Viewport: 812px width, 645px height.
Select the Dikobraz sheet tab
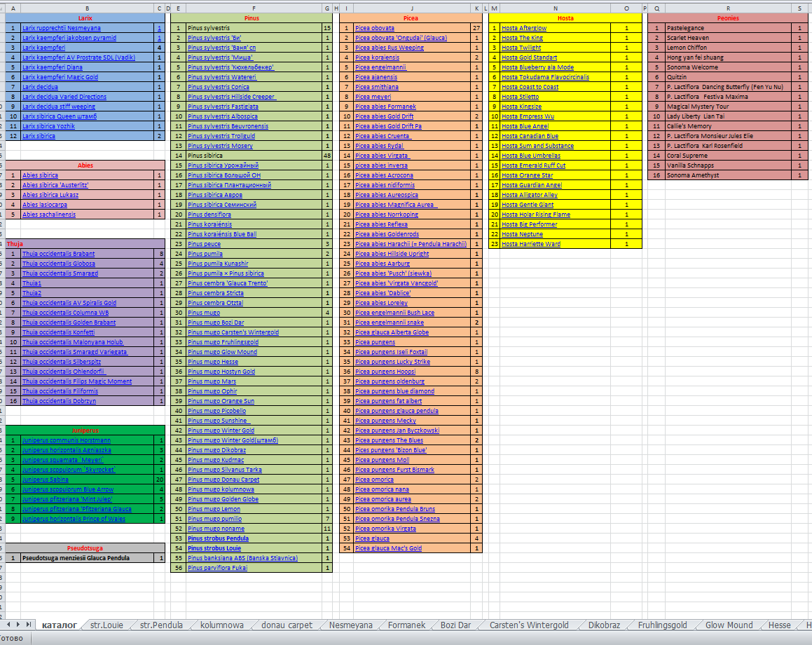coord(604,625)
